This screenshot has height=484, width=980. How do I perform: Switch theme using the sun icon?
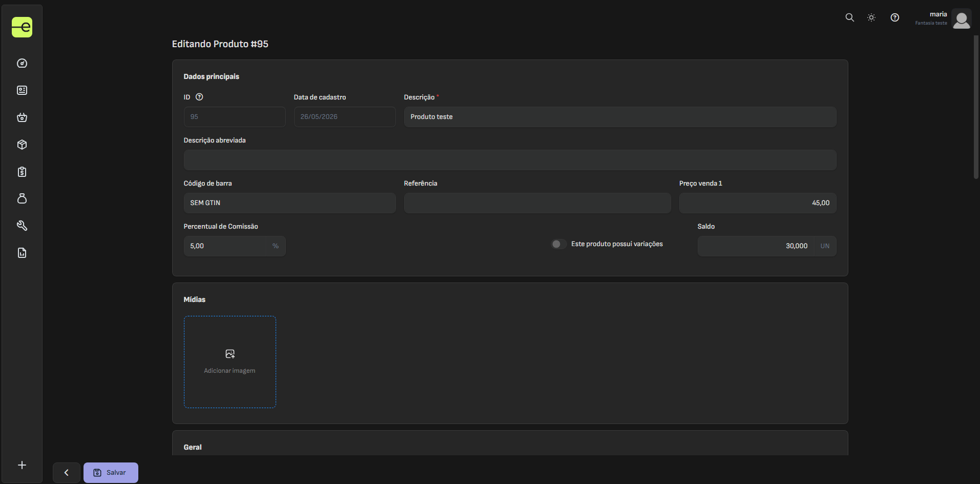(871, 17)
